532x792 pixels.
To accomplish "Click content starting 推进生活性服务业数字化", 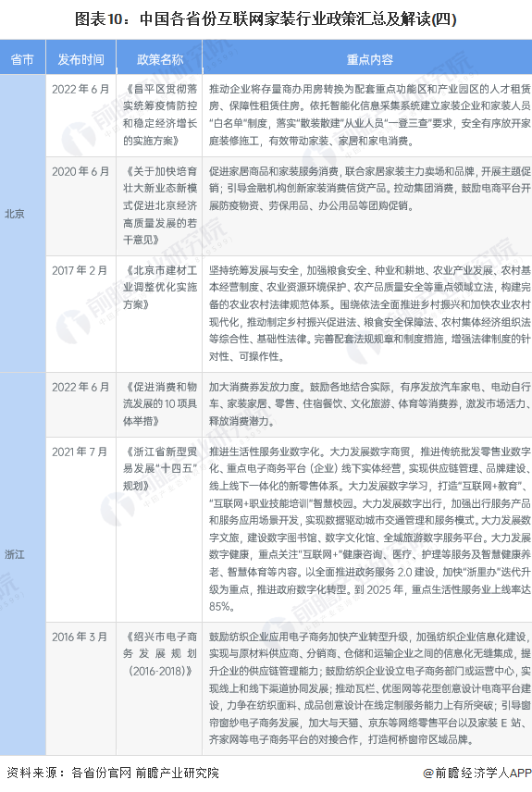I will click(x=370, y=529).
